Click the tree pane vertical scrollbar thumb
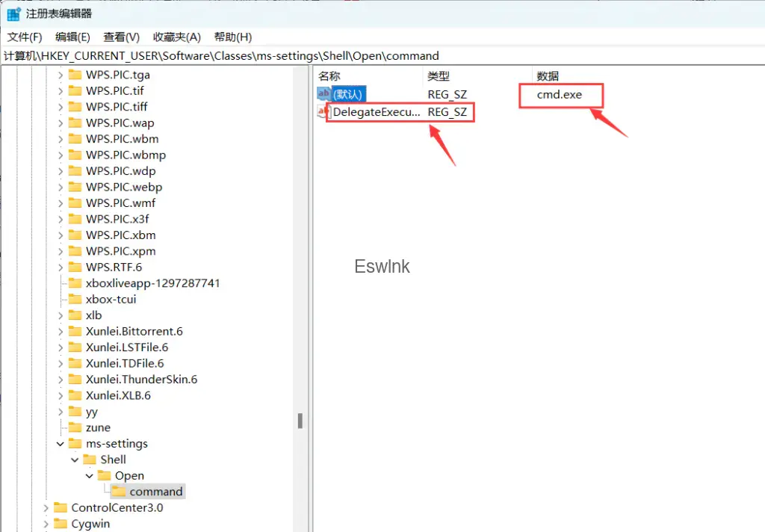Viewport: 765px width, 532px height. (300, 421)
